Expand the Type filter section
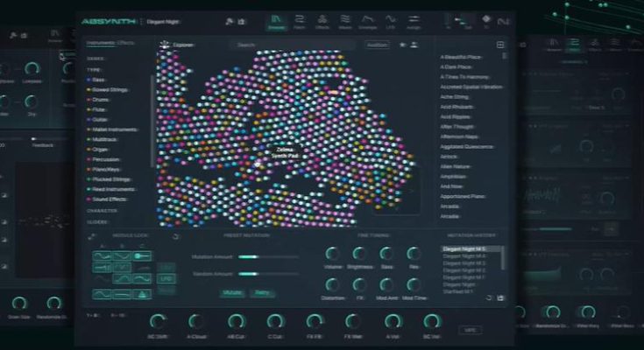The image size is (644, 350). pos(93,67)
